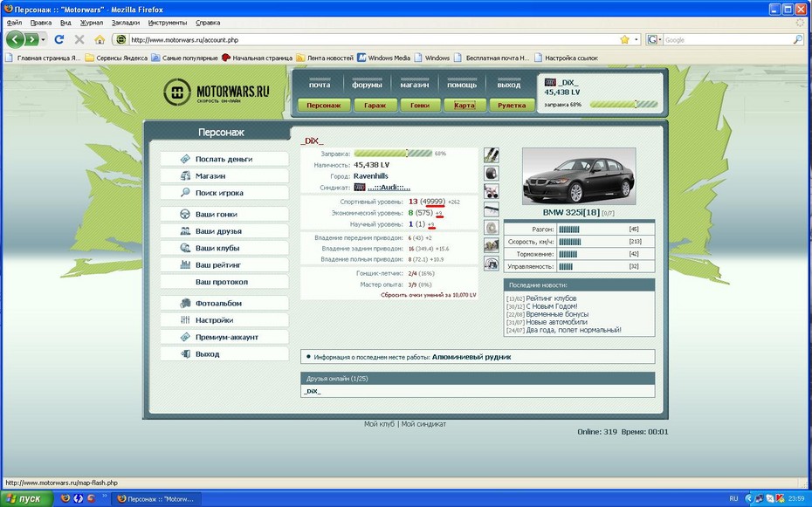Viewport: 812px width, 507px height.
Task: Click the Motorwars site favicon in address bar
Action: click(120, 39)
